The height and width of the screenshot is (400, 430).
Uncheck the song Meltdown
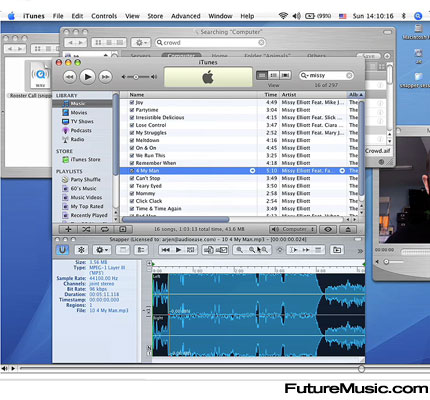[132, 140]
